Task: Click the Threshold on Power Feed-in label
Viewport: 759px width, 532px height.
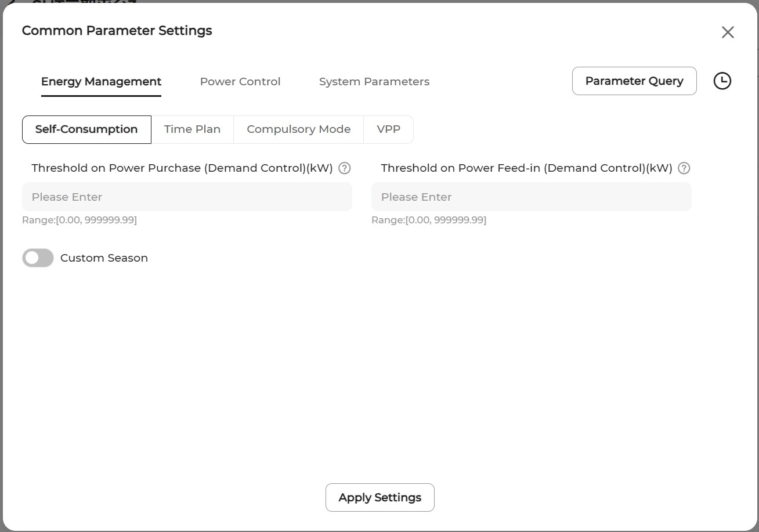Action: tap(526, 168)
